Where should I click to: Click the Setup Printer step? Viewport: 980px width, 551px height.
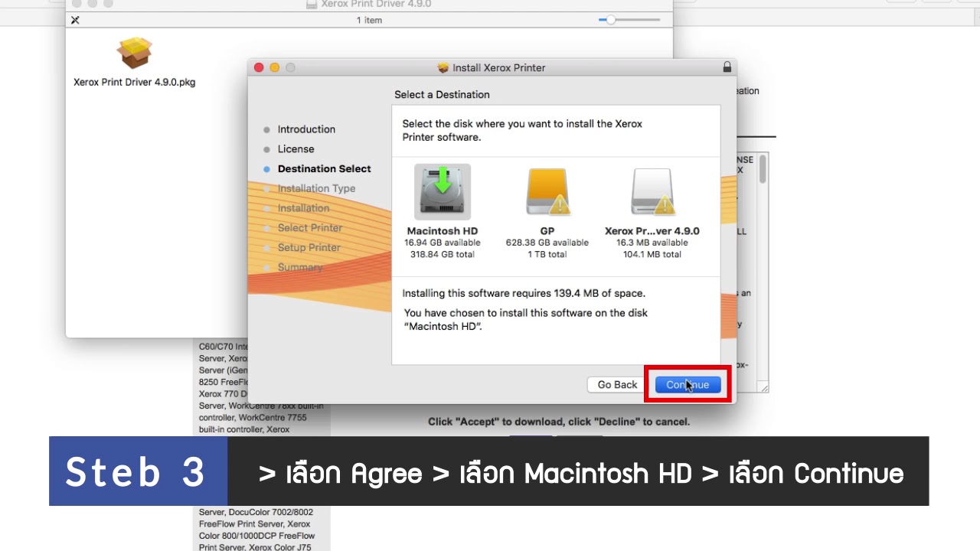tap(309, 248)
